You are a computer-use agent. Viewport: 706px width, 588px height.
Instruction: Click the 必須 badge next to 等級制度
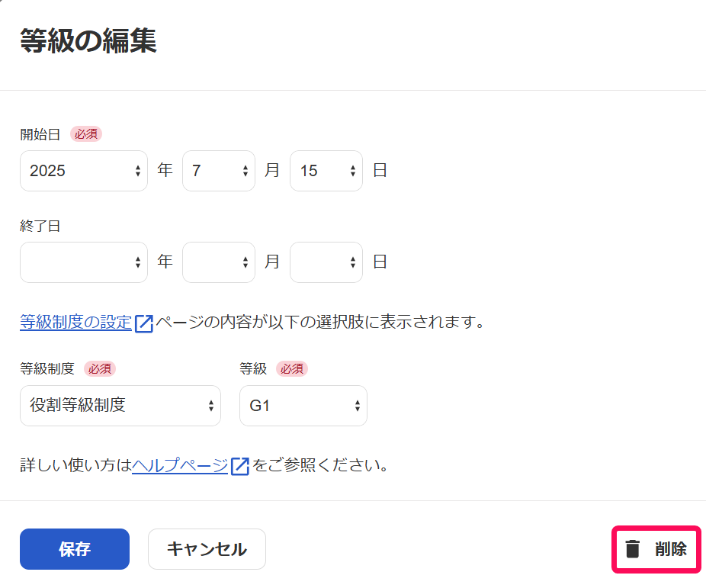pyautogui.click(x=100, y=369)
